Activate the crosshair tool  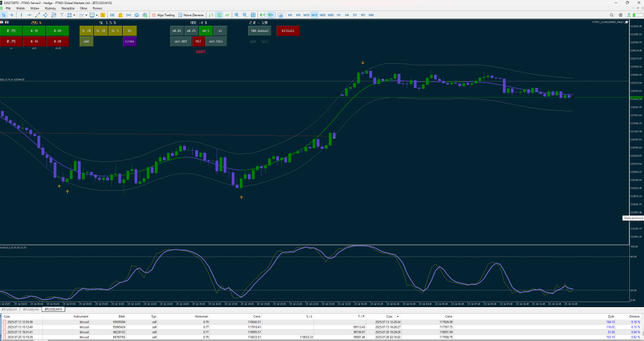[12, 15]
